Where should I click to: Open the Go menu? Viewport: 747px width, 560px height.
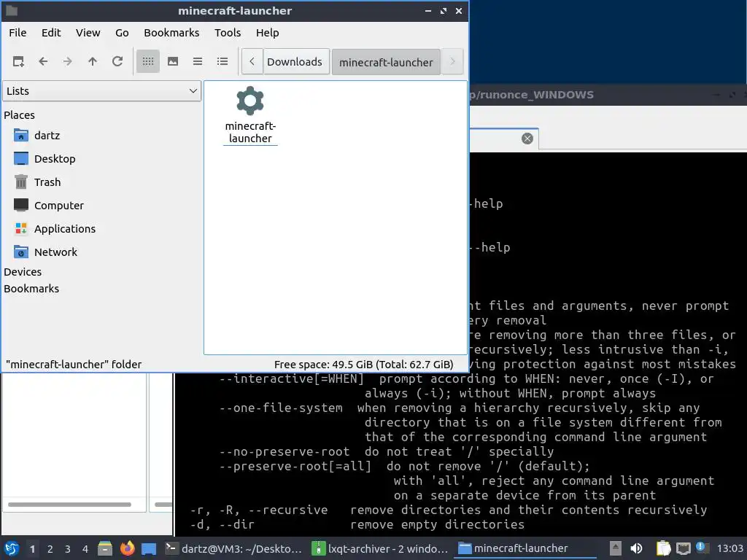[x=122, y=33]
